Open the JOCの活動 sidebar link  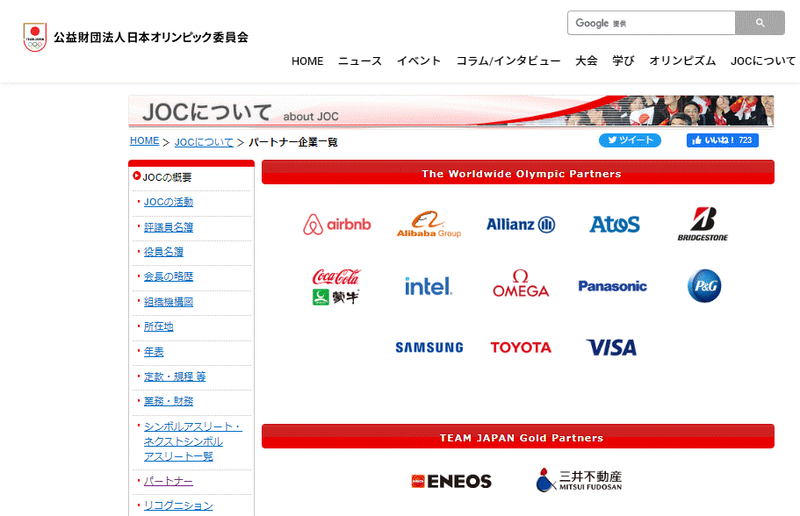(168, 202)
